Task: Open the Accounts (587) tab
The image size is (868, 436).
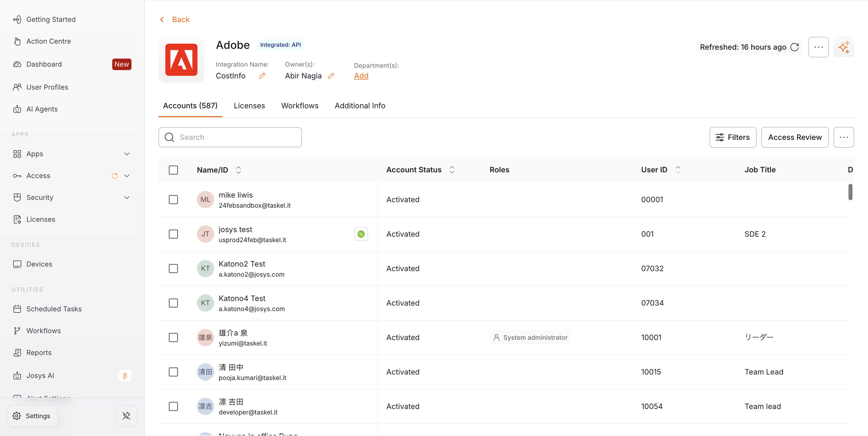Action: coord(190,105)
